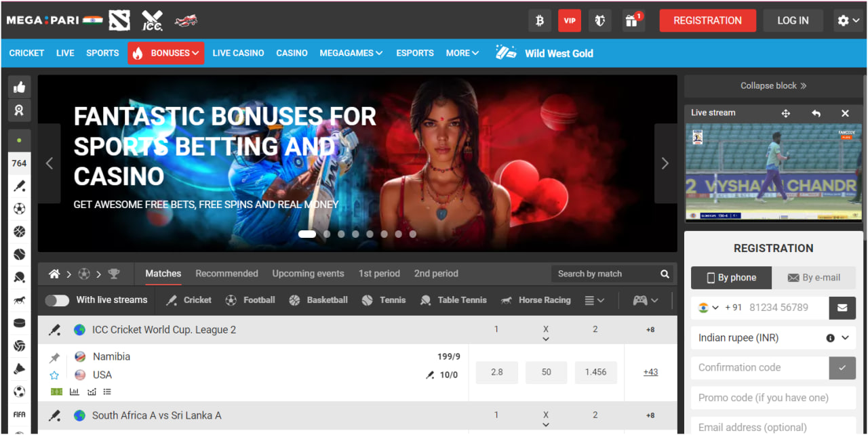Click the send SMS envelope button
Viewport: 868px width, 435px height.
[842, 308]
